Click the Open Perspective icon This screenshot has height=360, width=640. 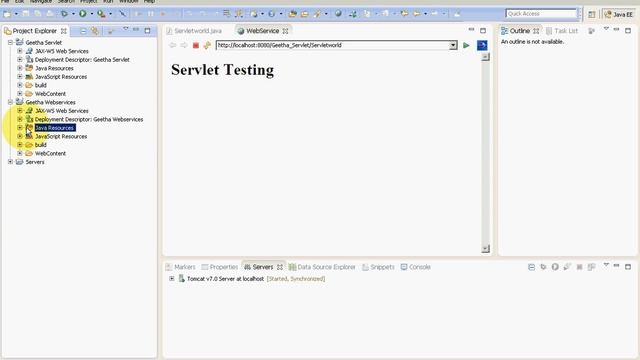[x=591, y=14]
